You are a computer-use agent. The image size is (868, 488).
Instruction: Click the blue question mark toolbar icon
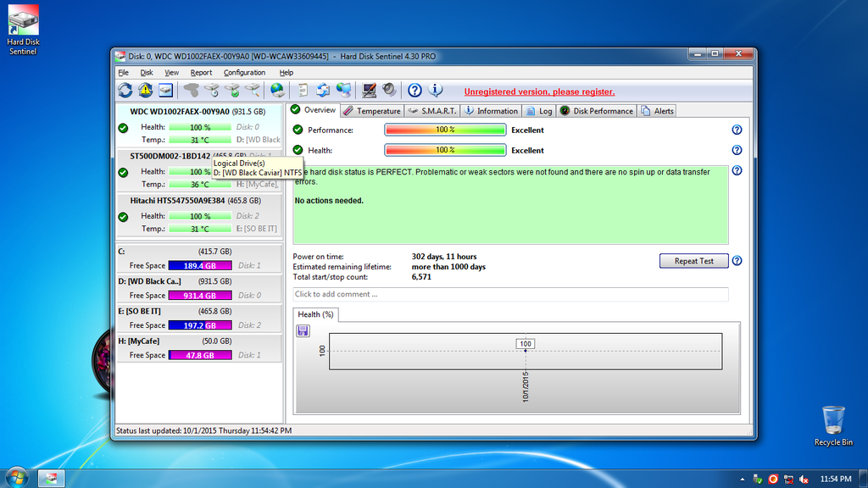click(415, 90)
